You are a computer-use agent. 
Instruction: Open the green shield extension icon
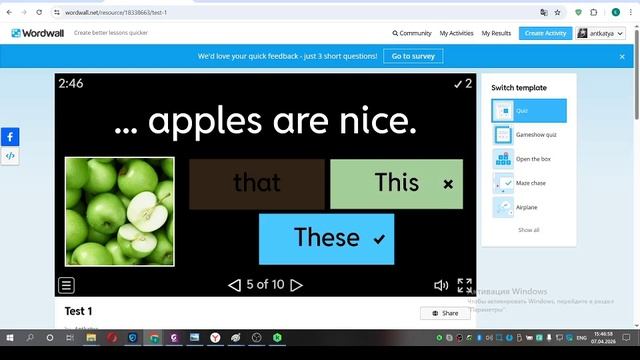(578, 13)
